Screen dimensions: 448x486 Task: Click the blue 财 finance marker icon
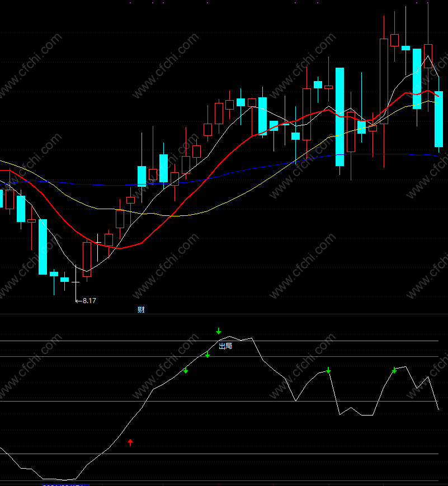[x=141, y=309]
